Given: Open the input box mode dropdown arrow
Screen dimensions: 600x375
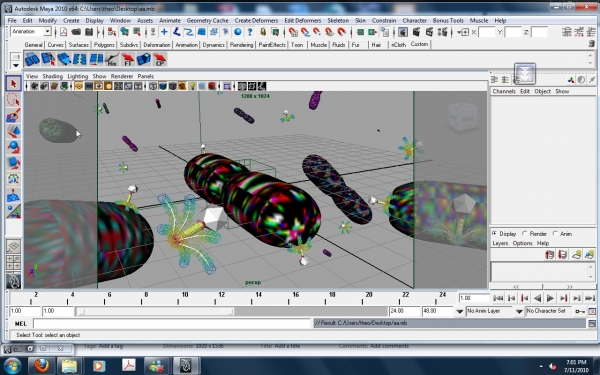Looking at the screenshot, I should click(459, 32).
